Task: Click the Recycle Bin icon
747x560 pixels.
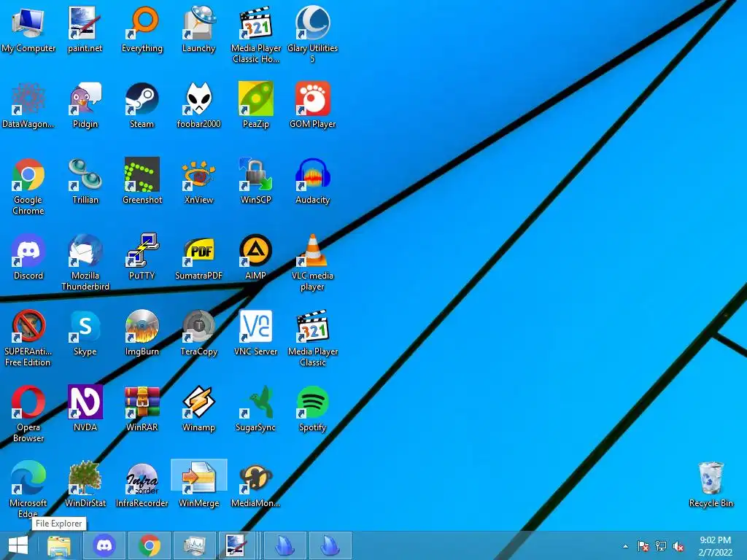Action: click(x=711, y=484)
